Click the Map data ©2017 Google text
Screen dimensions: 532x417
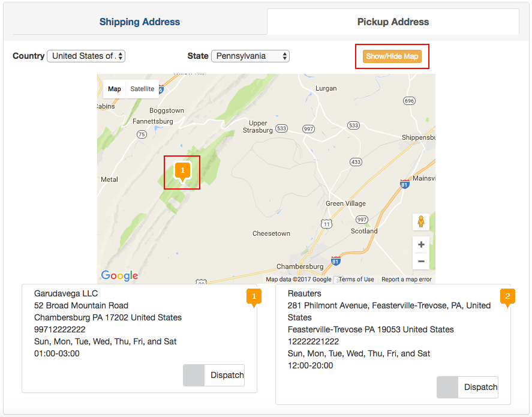point(299,279)
